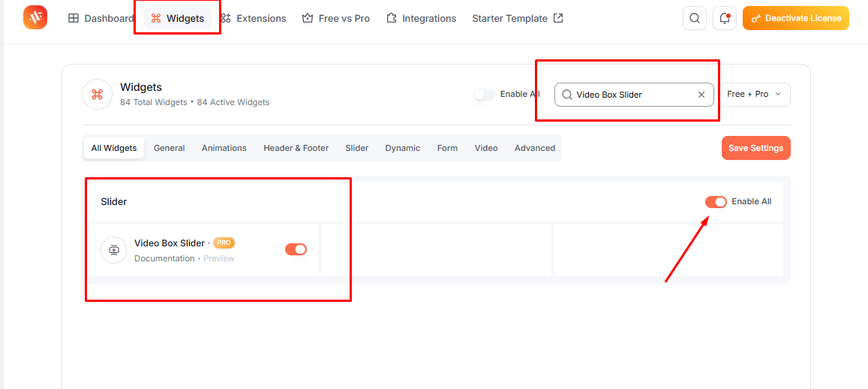This screenshot has height=389, width=868.
Task: Go to the Extensions menu item
Action: [253, 18]
